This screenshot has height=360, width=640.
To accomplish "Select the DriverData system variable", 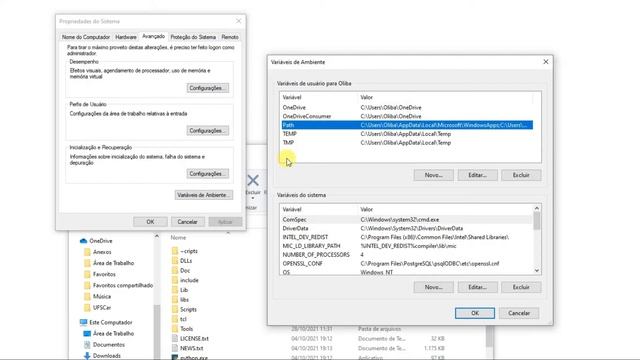I will pos(407,228).
